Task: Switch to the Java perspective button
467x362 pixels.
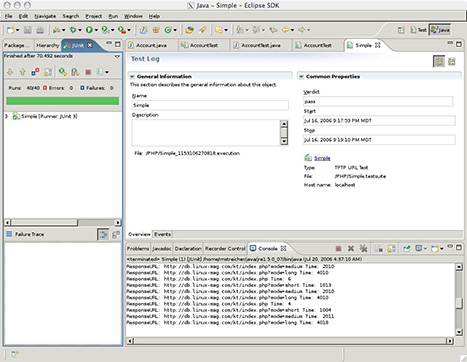Action: pos(440,30)
